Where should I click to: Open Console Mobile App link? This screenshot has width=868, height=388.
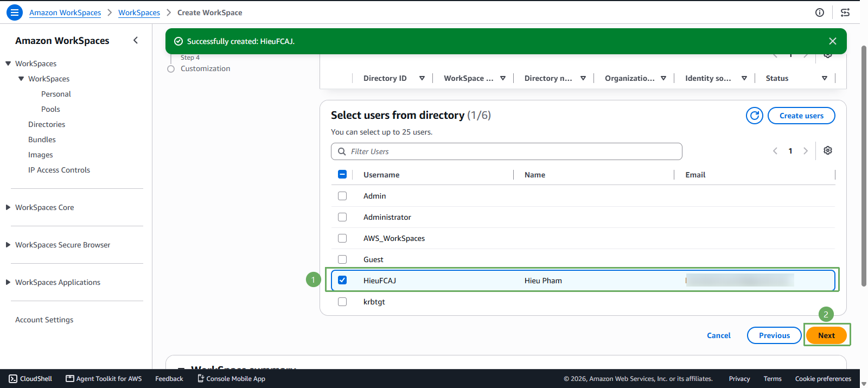231,379
